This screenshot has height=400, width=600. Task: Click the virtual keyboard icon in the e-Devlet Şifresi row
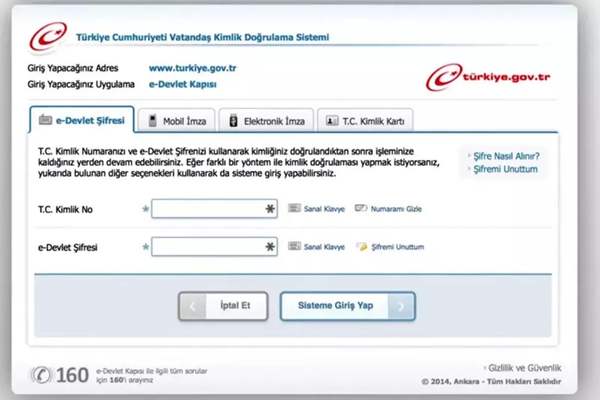click(294, 246)
